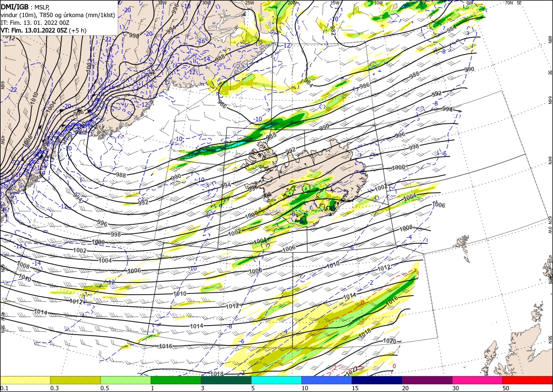This screenshot has width=553, height=392.
Task: Click the '0.5' legend scale value
Action: (x=105, y=388)
